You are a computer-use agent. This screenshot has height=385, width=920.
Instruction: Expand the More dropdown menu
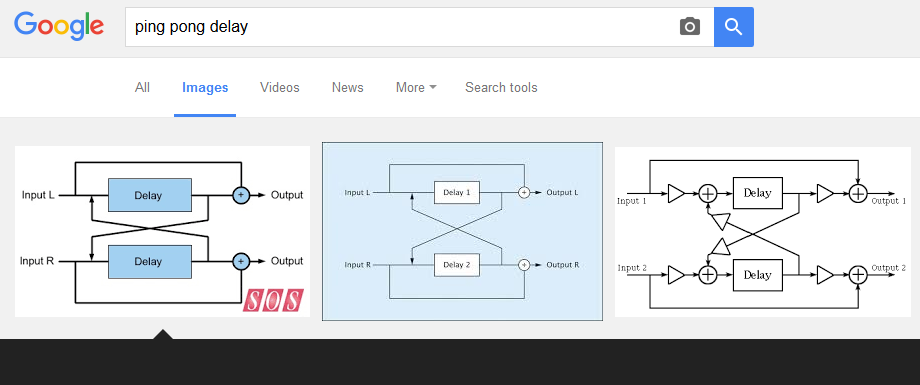pyautogui.click(x=416, y=87)
